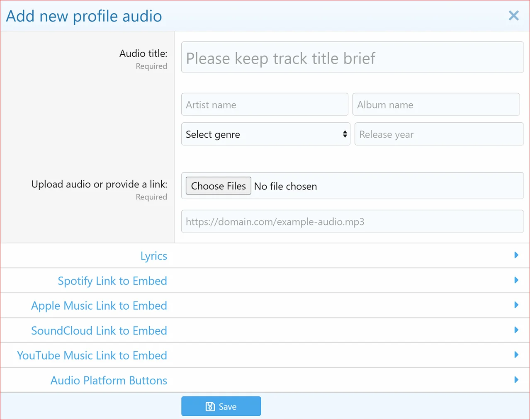Click the arrow icon beside Lyrics

(x=516, y=255)
